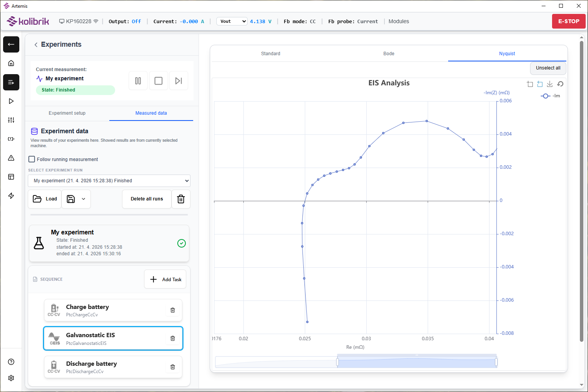
Task: Click the My experiment summary card
Action: [x=109, y=243]
